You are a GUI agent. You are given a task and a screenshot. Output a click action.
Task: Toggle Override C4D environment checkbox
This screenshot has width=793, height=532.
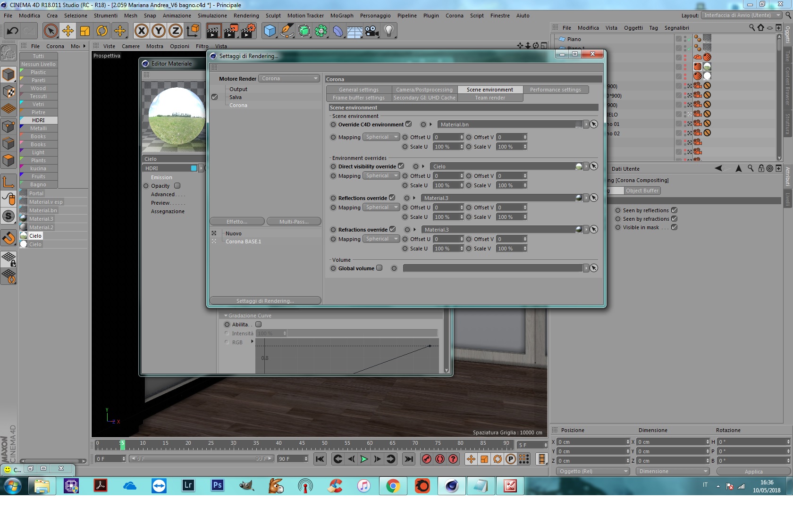(409, 124)
